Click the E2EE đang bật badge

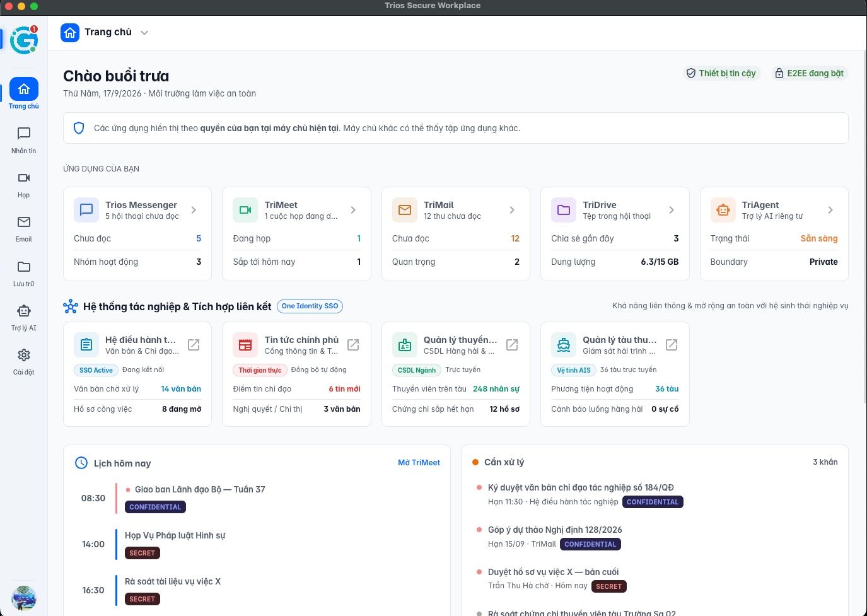[809, 73]
